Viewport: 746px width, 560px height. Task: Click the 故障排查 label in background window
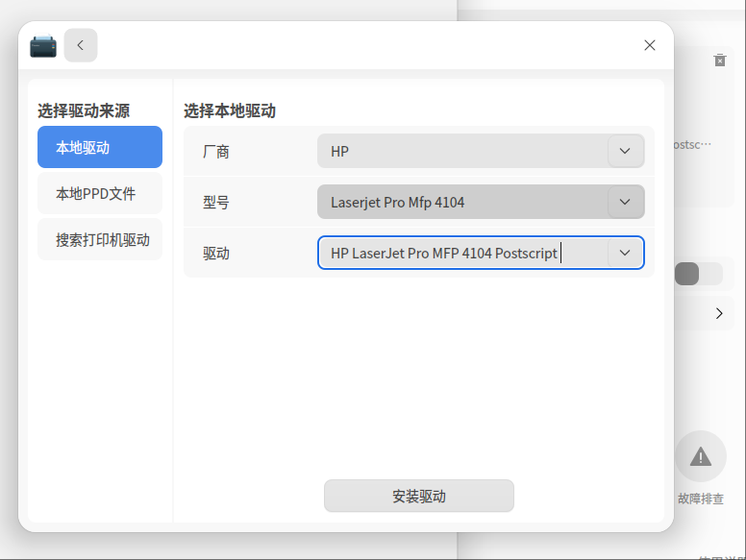pyautogui.click(x=700, y=499)
